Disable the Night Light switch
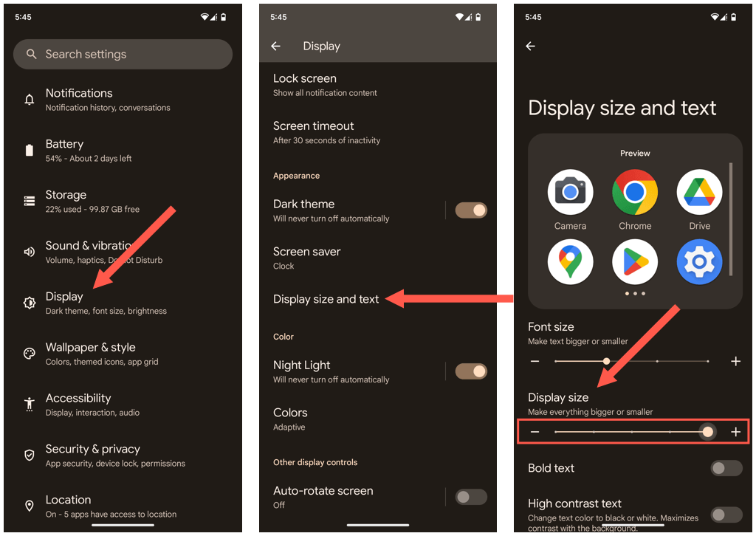The width and height of the screenshot is (756, 536). coord(470,371)
